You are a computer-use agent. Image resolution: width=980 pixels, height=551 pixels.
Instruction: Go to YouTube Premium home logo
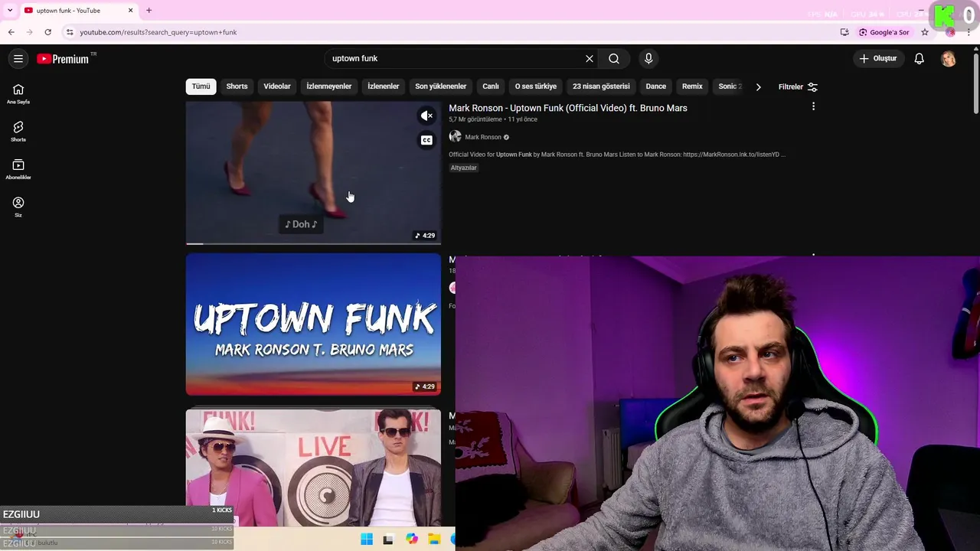[63, 59]
